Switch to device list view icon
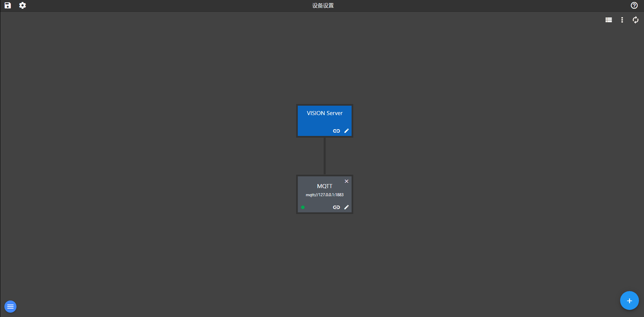This screenshot has width=644, height=317. coord(609,20)
